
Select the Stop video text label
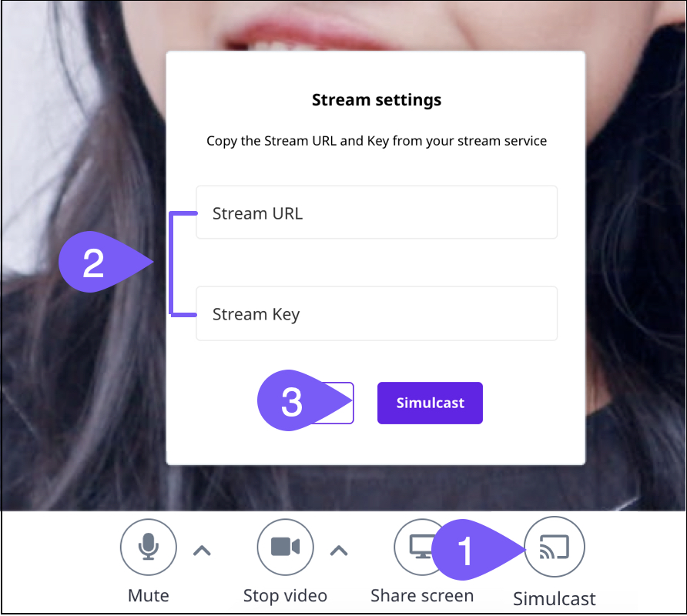tap(285, 595)
